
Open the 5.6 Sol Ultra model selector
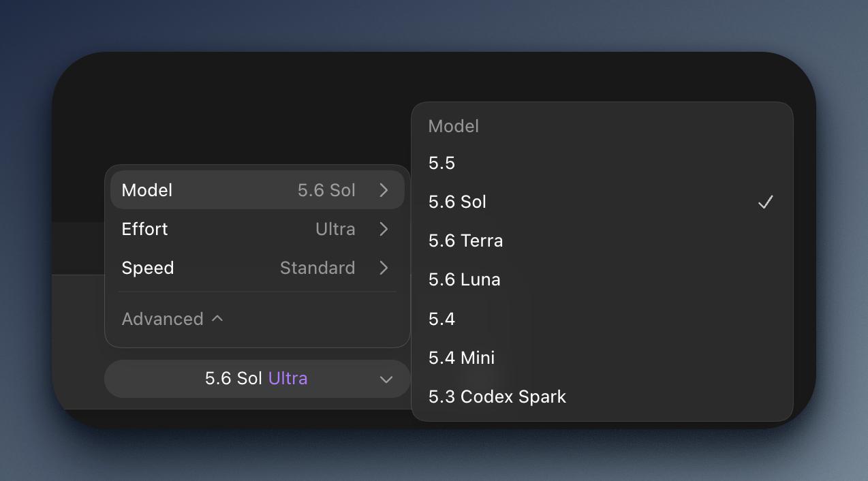coord(258,378)
